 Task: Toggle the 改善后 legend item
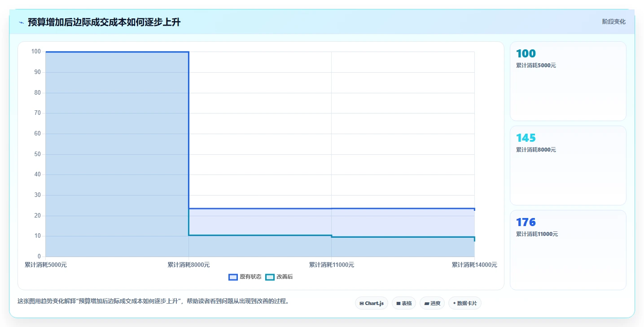tap(279, 277)
